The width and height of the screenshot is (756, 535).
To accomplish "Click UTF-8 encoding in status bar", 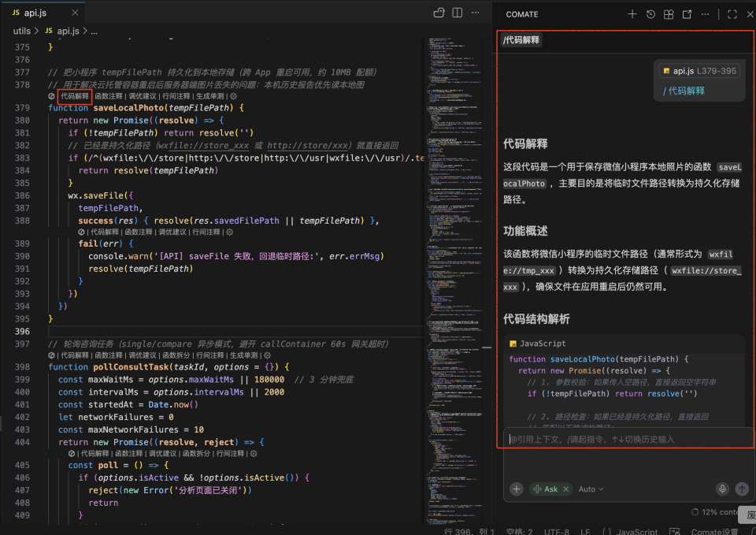I will click(557, 531).
